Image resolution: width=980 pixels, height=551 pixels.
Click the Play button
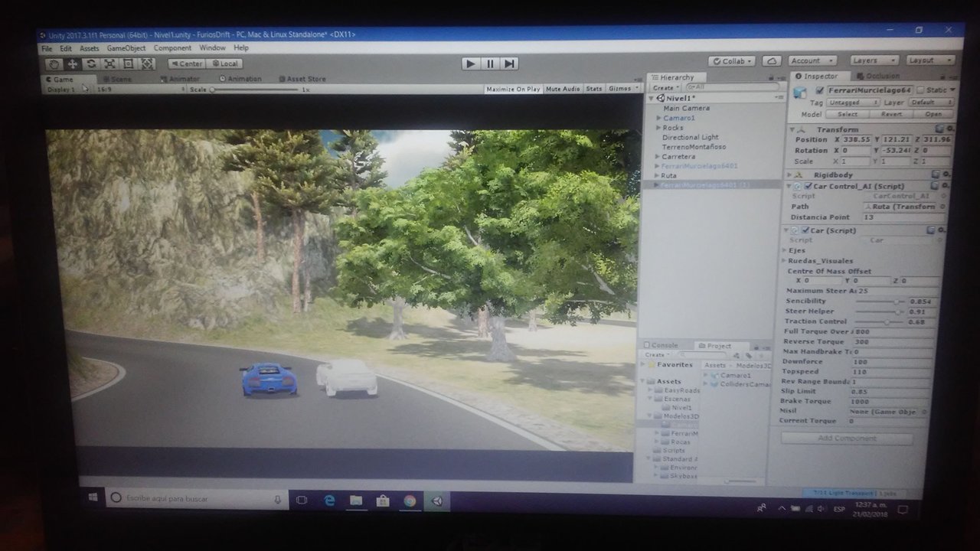click(x=471, y=64)
